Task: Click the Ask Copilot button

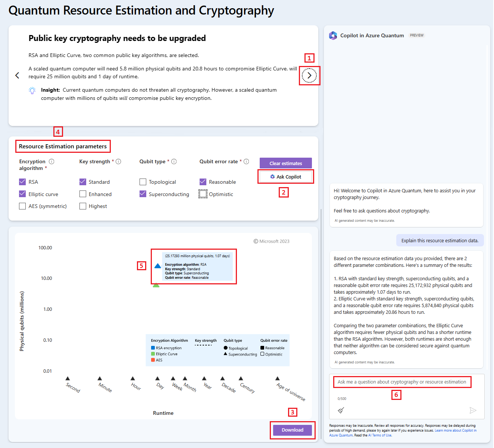Action: (x=285, y=176)
